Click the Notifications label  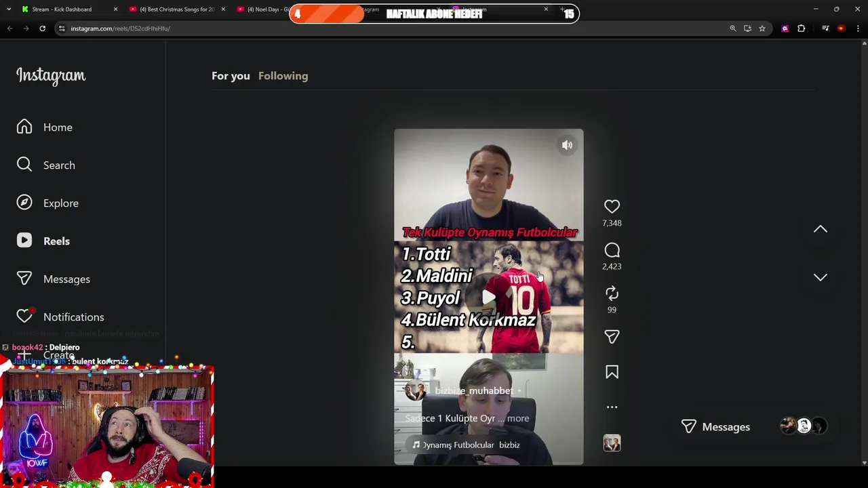point(74,317)
